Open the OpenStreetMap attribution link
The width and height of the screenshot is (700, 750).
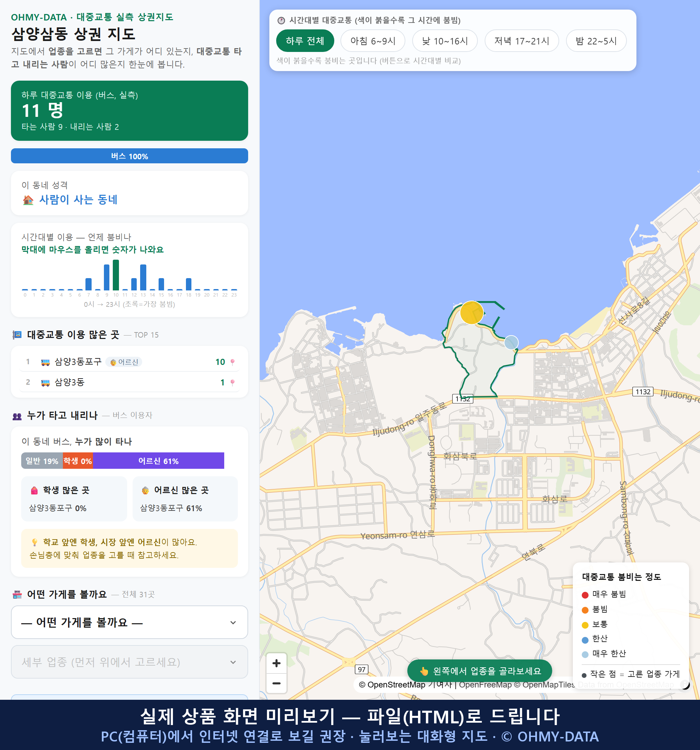click(x=392, y=685)
